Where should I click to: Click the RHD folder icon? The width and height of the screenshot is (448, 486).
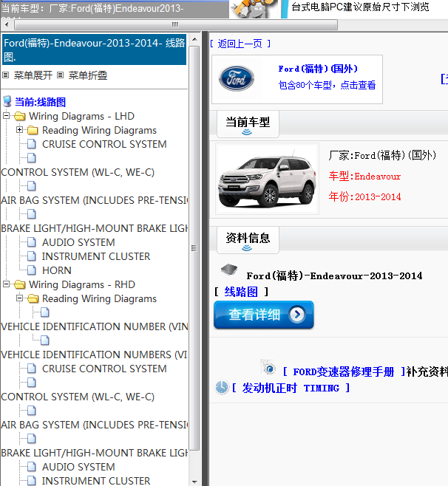coord(20,284)
